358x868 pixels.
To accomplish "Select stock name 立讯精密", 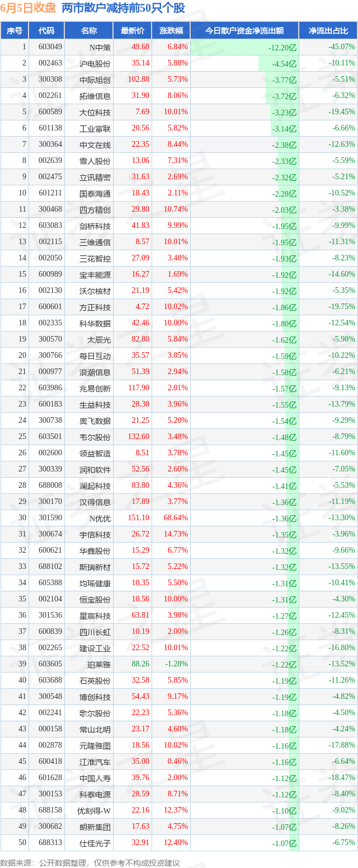I will [x=95, y=177].
